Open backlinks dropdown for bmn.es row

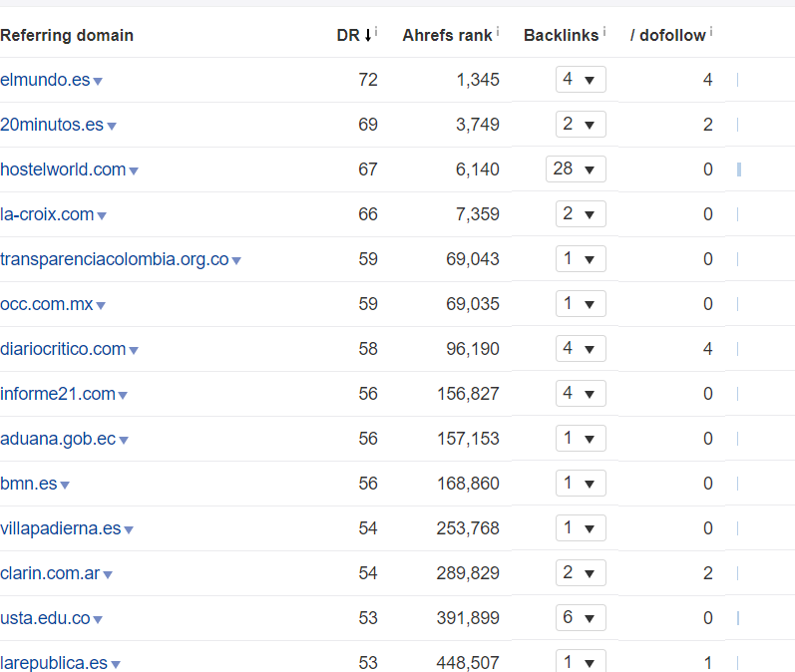581,483
